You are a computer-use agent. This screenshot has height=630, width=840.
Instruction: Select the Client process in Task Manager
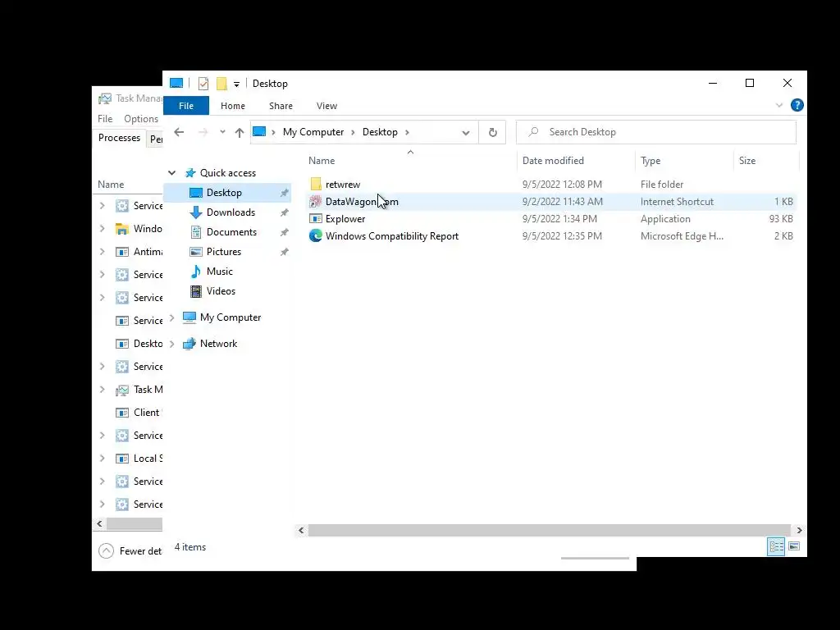[139, 413]
